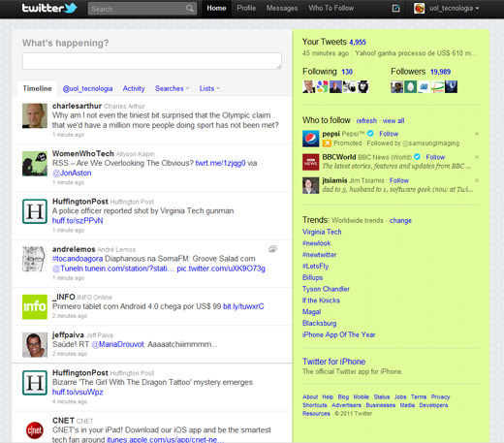The image size is (504, 443).
Task: Click Pepsi's verified badge icon
Action: pos(370,133)
